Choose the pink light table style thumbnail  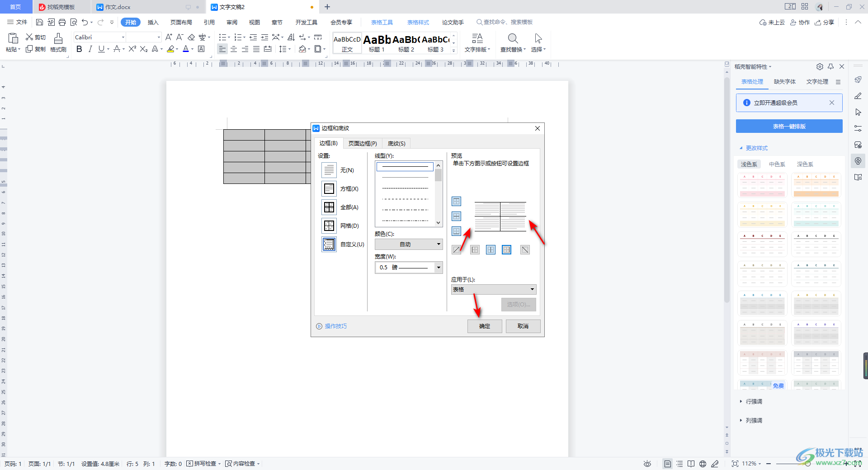click(763, 185)
